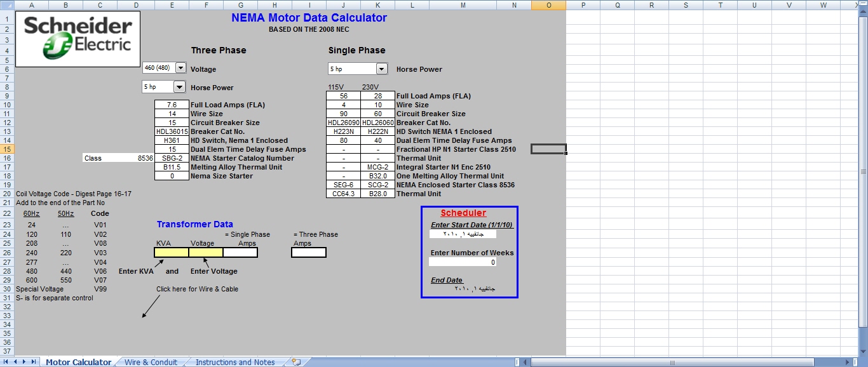Click single-phase 115V FLA value 56

[x=343, y=96]
